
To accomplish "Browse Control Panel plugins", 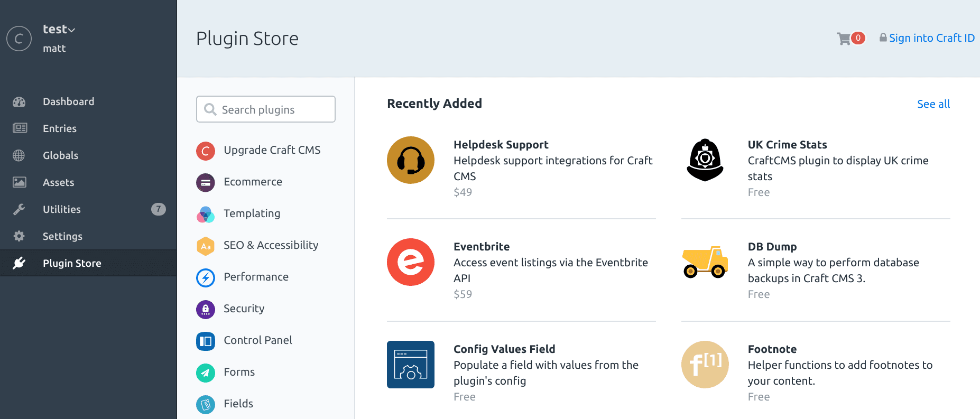I will pyautogui.click(x=258, y=340).
